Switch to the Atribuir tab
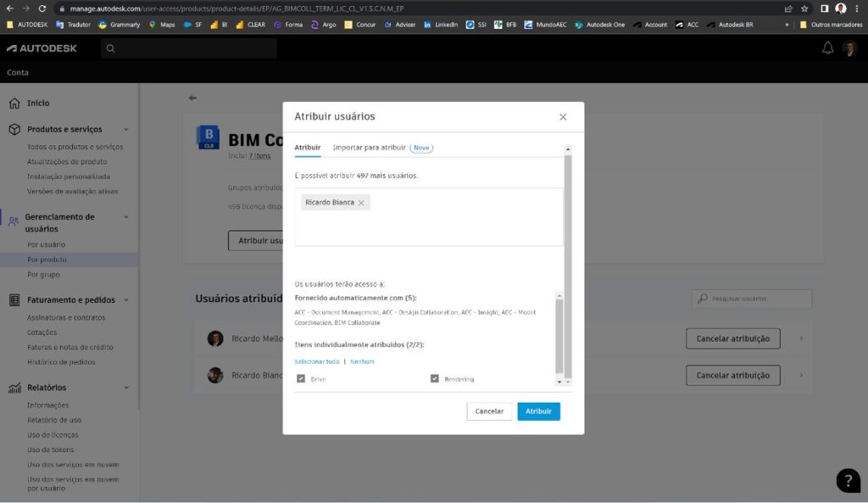Image resolution: width=868 pixels, height=503 pixels. [307, 148]
